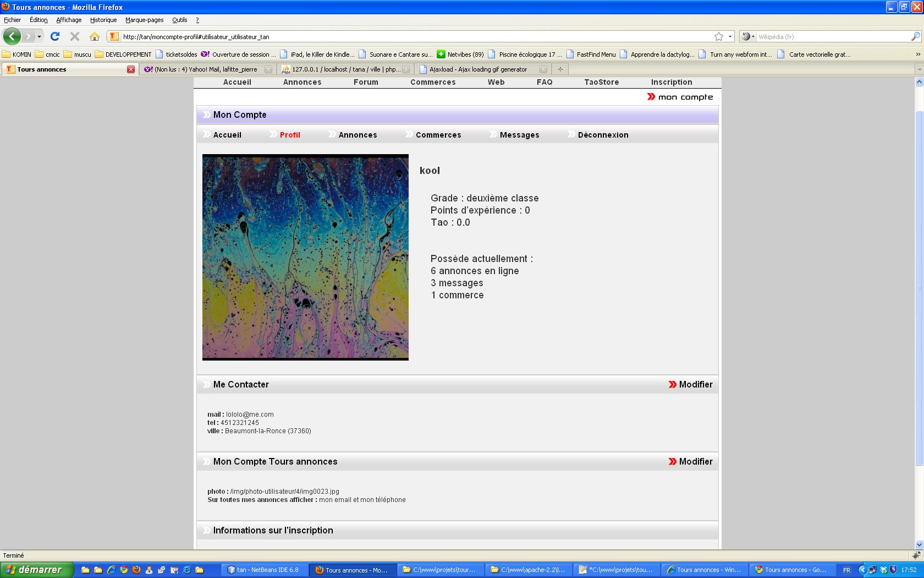Open the Yahoo Ouverture de session bookmark

239,54
